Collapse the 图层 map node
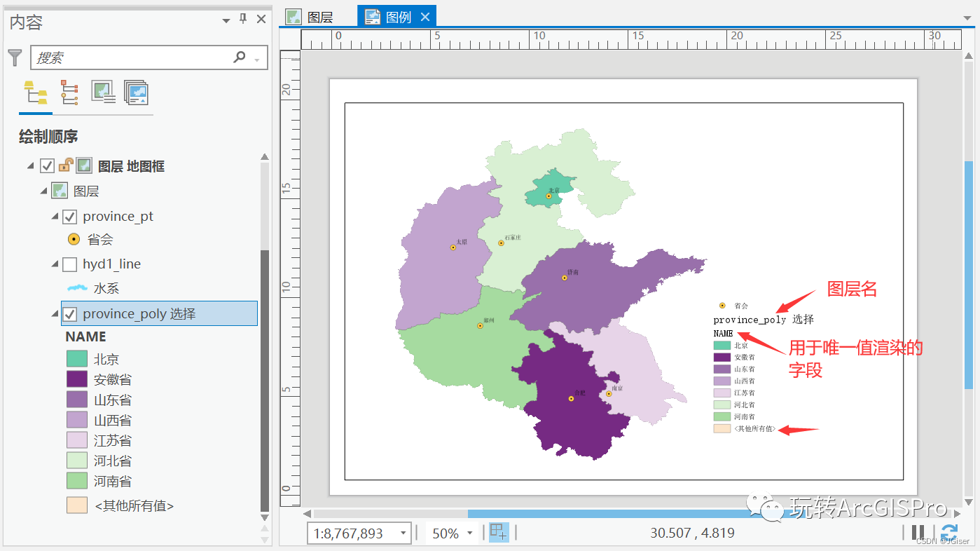Viewport: 980px width, 551px height. pyautogui.click(x=43, y=191)
